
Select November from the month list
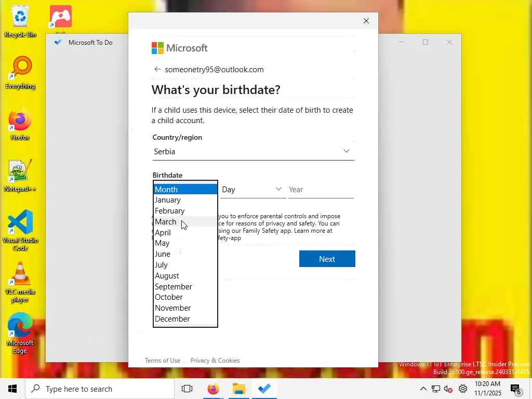click(x=185, y=308)
